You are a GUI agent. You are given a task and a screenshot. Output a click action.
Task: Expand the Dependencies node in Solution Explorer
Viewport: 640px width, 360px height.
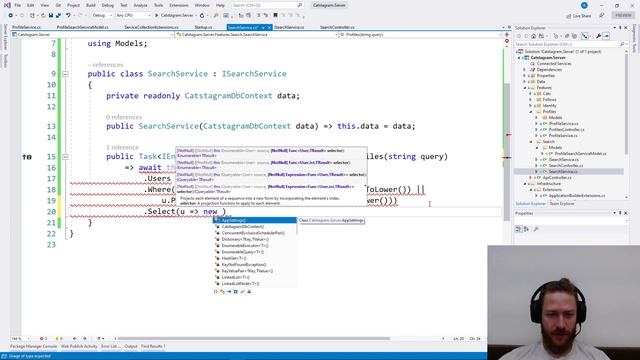pyautogui.click(x=525, y=70)
